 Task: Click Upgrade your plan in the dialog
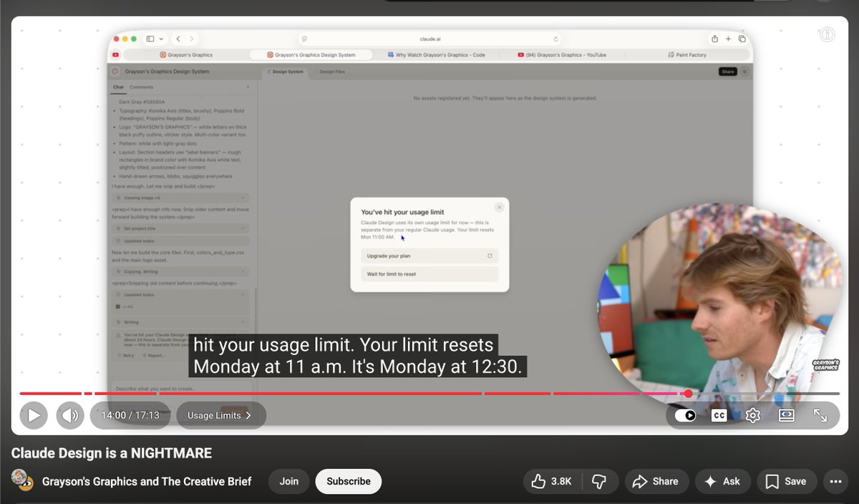(429, 256)
